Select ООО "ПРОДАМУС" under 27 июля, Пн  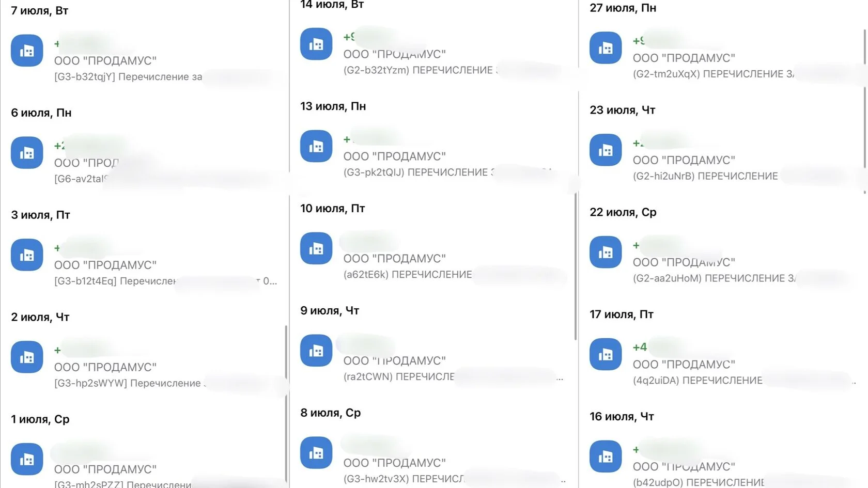pos(684,58)
